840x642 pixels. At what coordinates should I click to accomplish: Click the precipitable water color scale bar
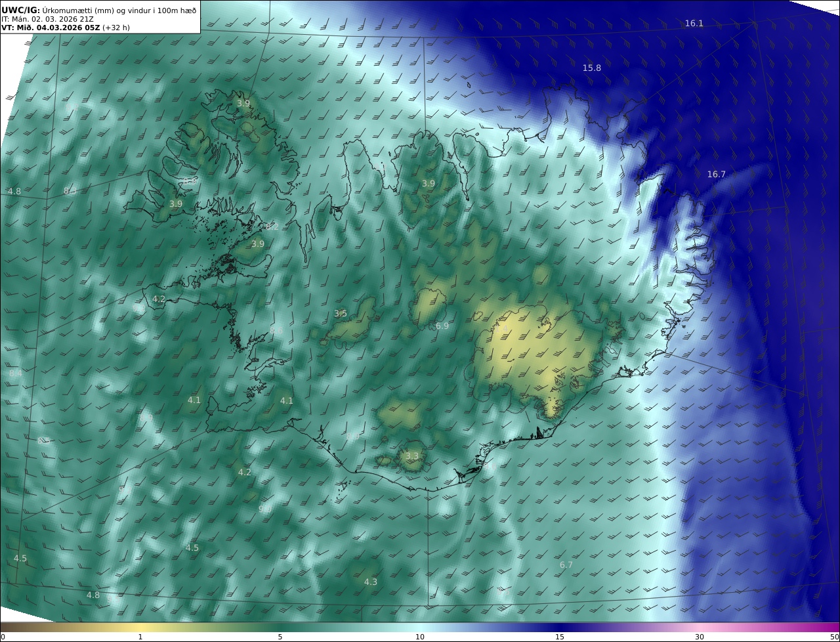[420, 627]
